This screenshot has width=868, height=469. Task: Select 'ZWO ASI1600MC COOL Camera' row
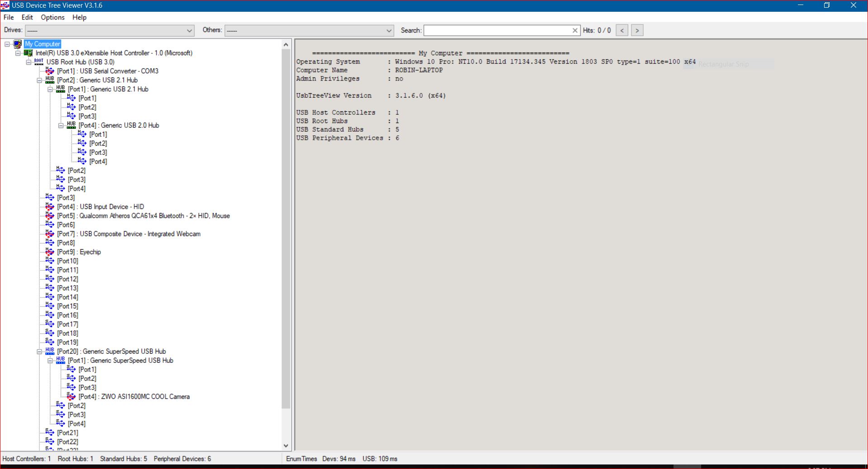click(x=134, y=397)
